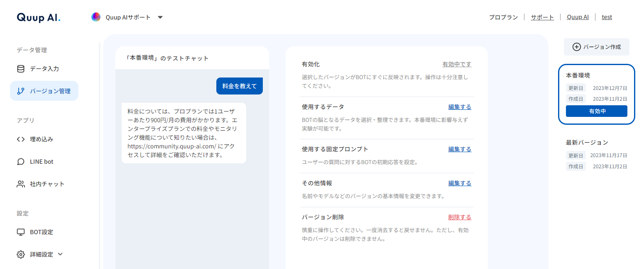
Task: Toggle the 有効中です activation status
Action: (457, 64)
